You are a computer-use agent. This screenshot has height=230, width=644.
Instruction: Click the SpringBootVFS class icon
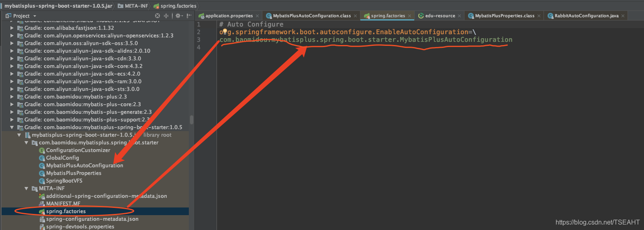(42, 181)
